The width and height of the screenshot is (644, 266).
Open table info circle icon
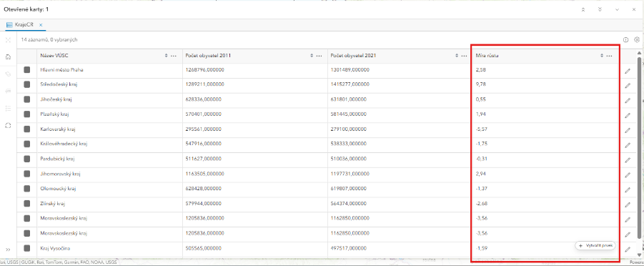click(626, 40)
